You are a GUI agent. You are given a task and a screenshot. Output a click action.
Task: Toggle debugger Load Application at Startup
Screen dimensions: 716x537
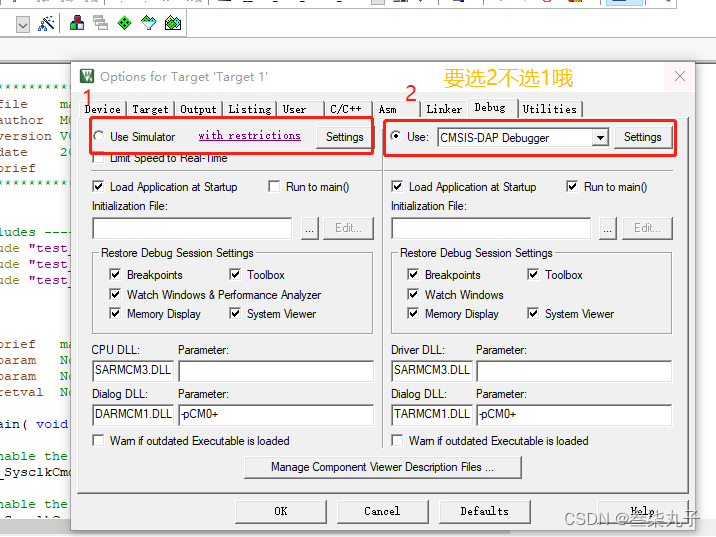(397, 186)
